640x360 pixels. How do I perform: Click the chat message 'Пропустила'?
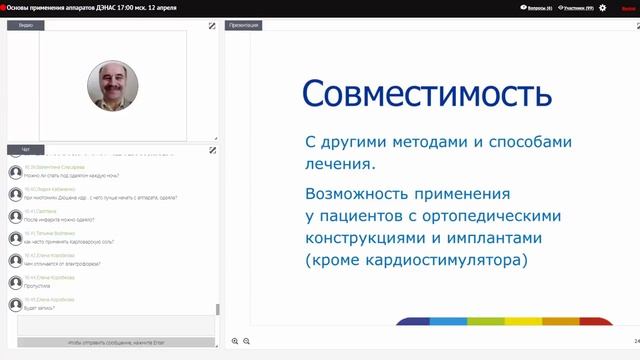pos(37,286)
